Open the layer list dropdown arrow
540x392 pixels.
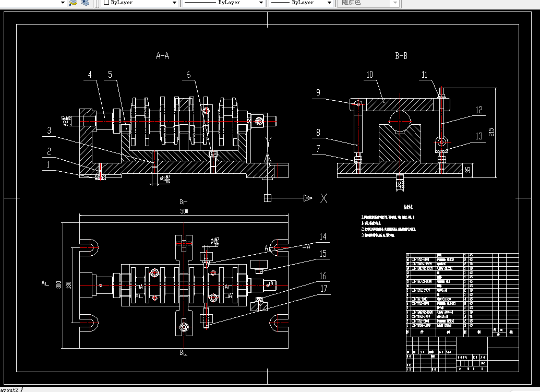pyautogui.click(x=62, y=3)
